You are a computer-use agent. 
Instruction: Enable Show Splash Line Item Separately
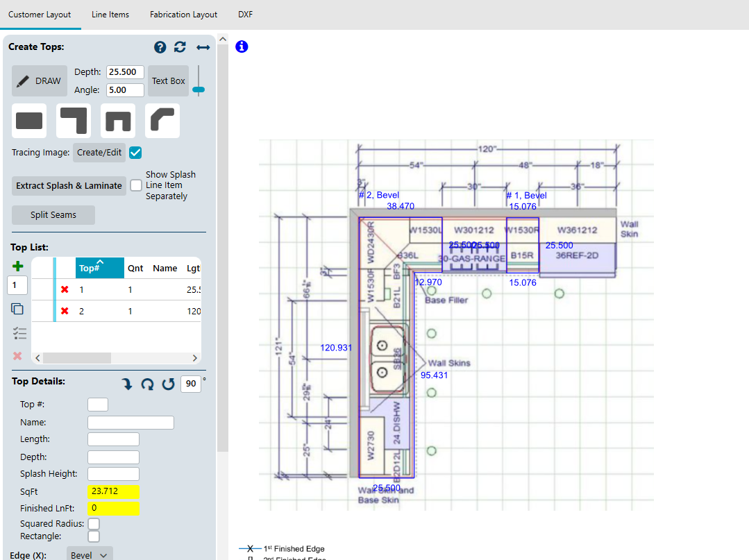coord(136,185)
